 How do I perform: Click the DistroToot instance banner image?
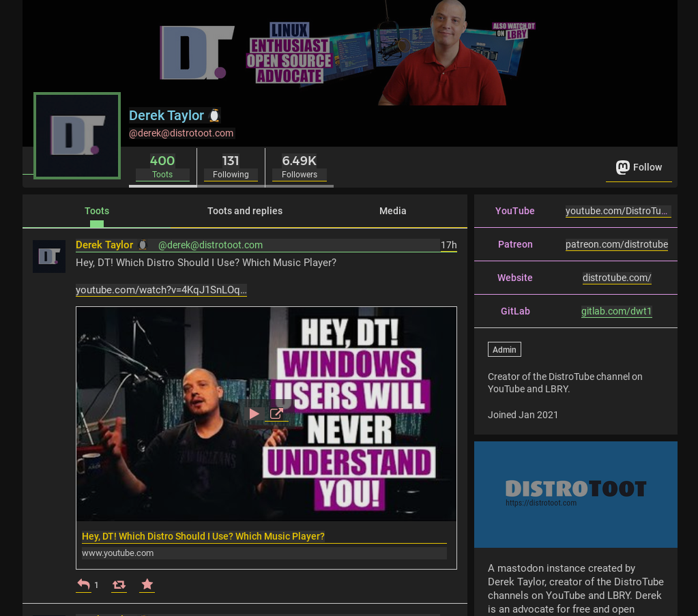pos(576,495)
